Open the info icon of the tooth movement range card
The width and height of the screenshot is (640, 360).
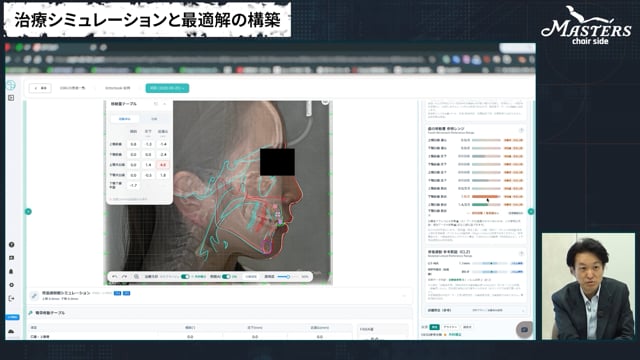coord(521,130)
